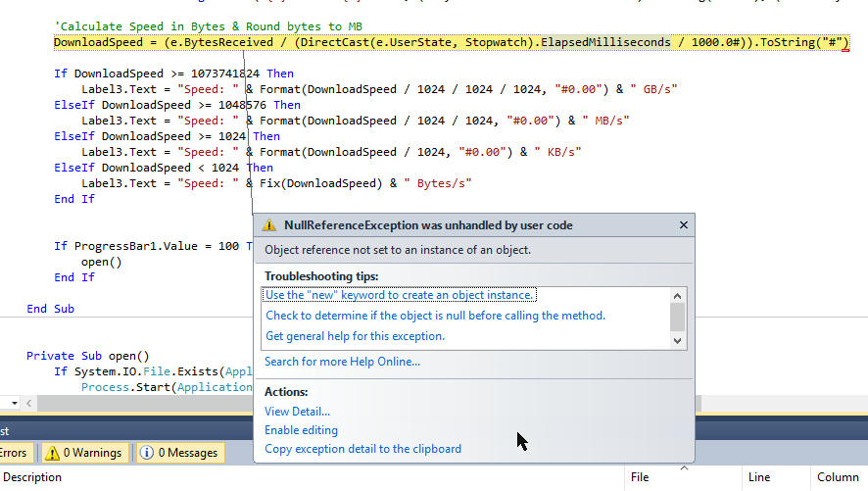
Task: Close the NullReferenceException popup
Action: point(683,225)
